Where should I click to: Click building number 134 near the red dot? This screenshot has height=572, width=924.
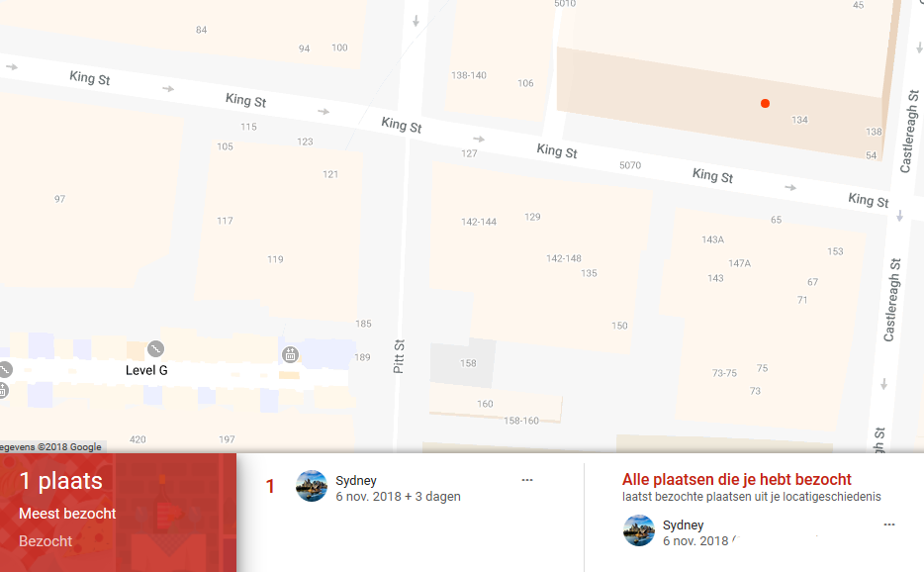click(799, 120)
